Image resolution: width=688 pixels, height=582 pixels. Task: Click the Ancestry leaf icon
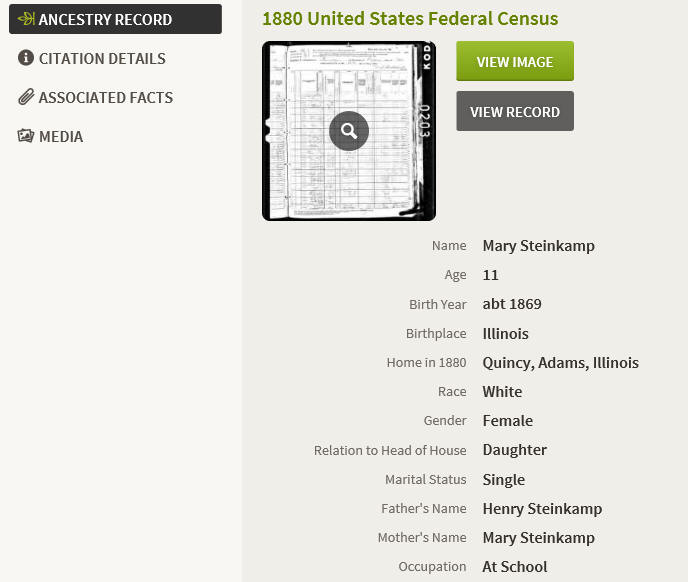(26, 19)
